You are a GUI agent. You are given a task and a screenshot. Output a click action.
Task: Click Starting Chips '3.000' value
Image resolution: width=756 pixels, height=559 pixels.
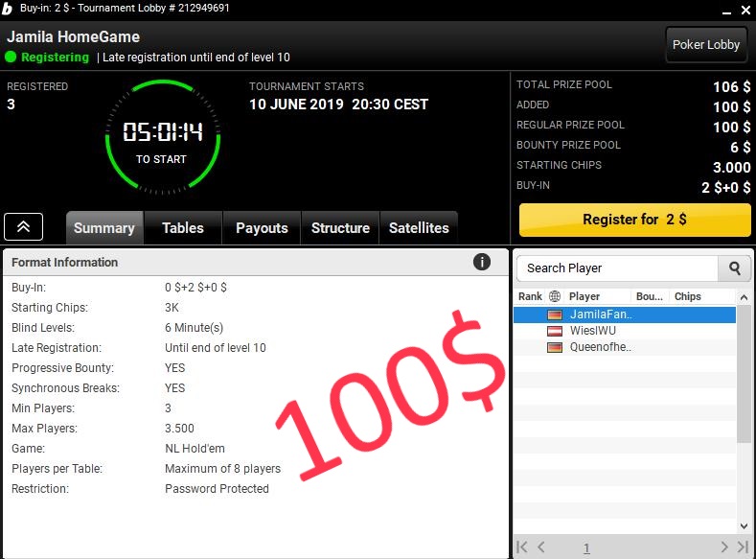(731, 168)
